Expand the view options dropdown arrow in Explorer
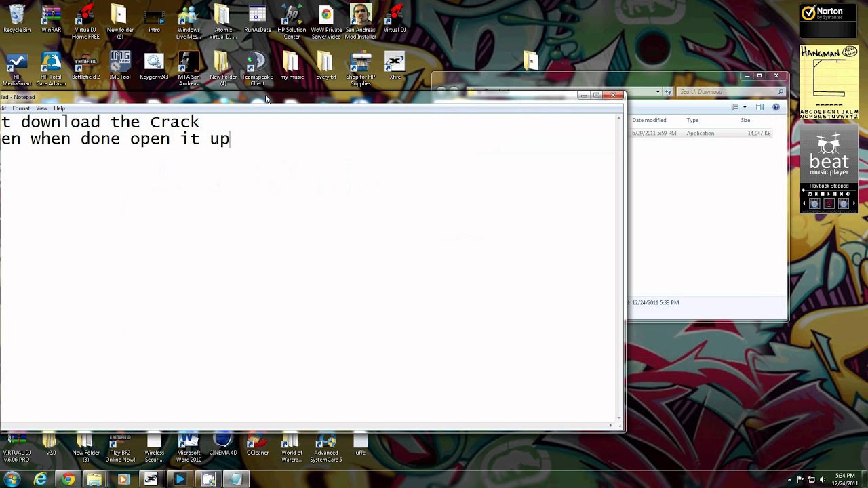 745,107
